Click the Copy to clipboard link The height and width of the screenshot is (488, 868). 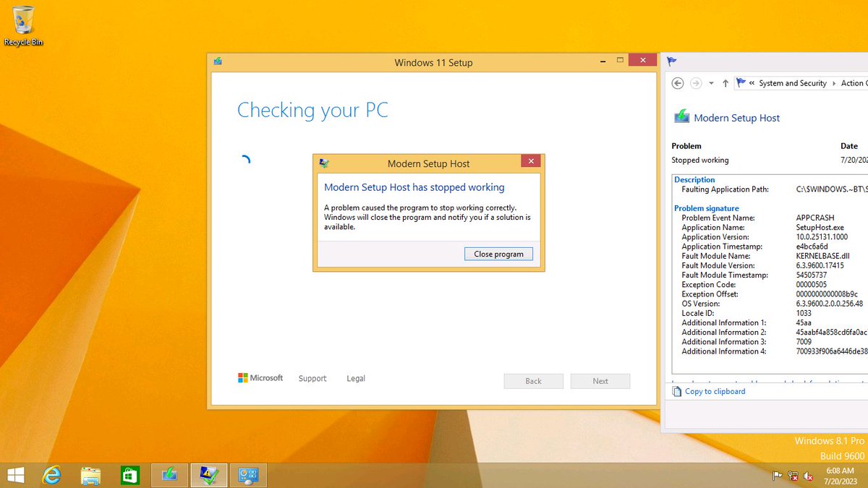click(x=715, y=391)
